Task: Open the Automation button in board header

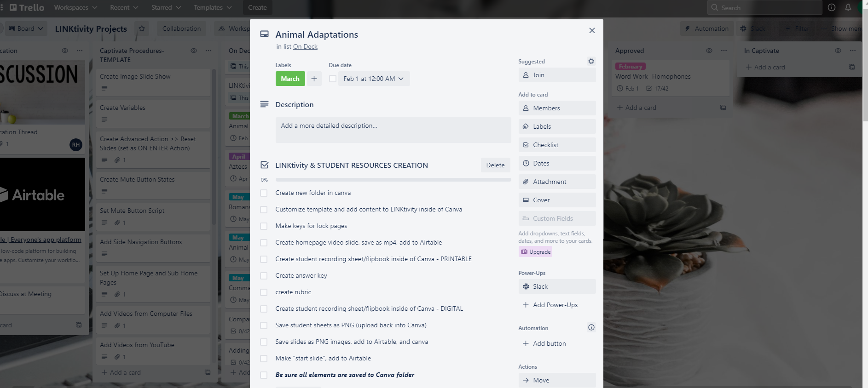Action: [x=706, y=29]
